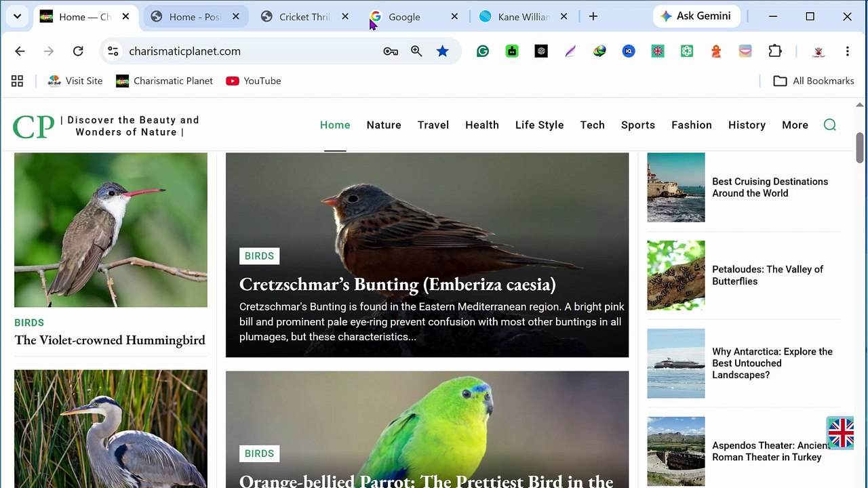The width and height of the screenshot is (868, 488).
Task: Open the Travel menu item
Action: pos(433,125)
